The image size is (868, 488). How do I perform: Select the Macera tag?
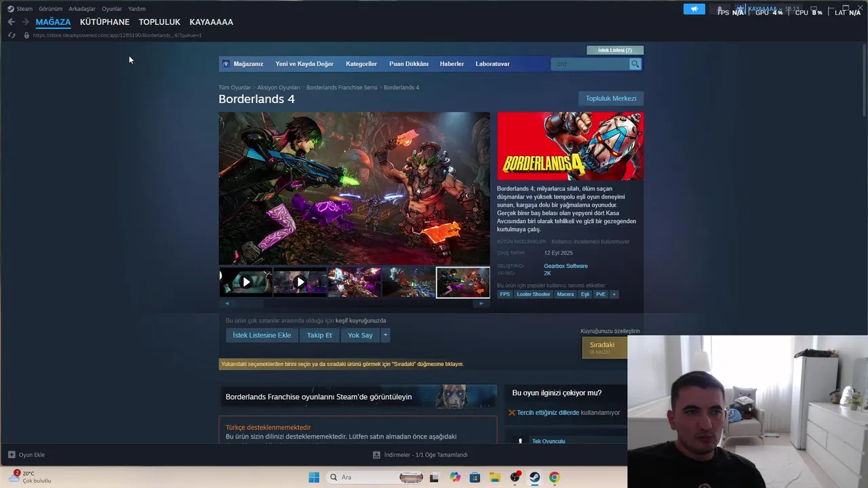coord(565,294)
